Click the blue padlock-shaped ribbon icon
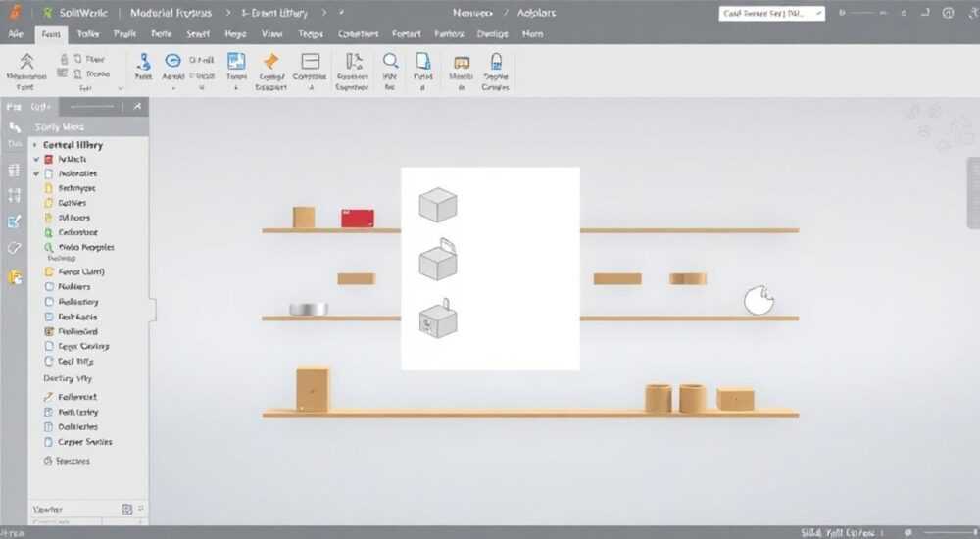The width and height of the screenshot is (980, 539). tap(496, 61)
